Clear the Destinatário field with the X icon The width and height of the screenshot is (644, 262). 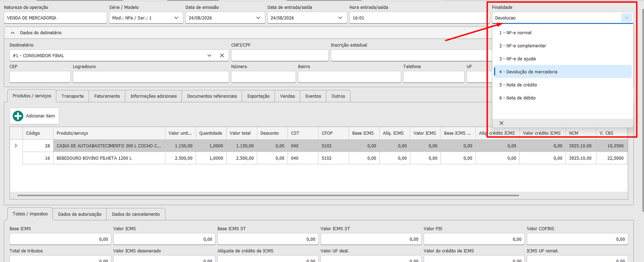pyautogui.click(x=222, y=56)
